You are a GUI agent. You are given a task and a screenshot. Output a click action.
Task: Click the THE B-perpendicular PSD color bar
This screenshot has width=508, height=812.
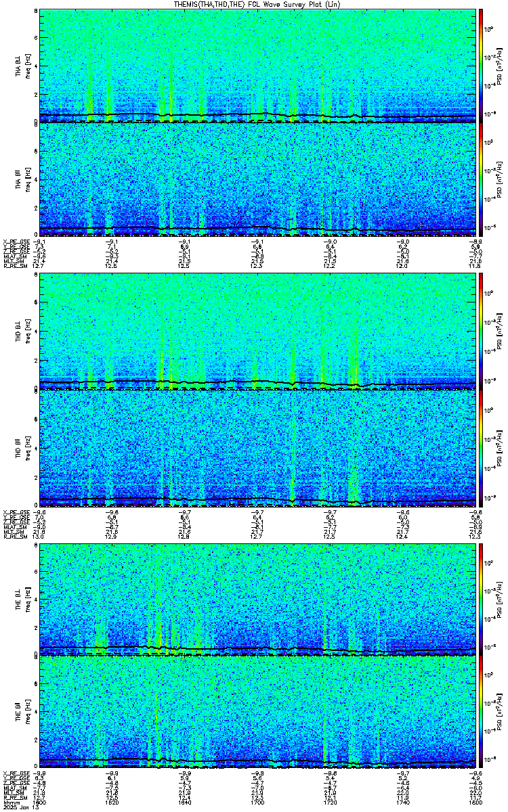481,600
